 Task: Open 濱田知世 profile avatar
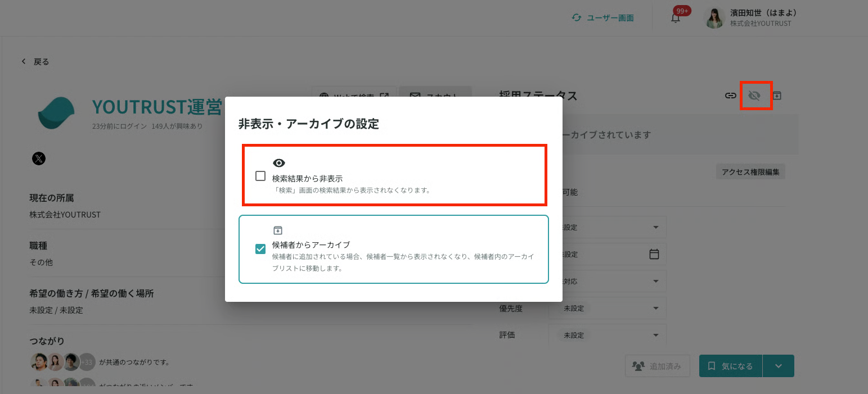click(715, 18)
